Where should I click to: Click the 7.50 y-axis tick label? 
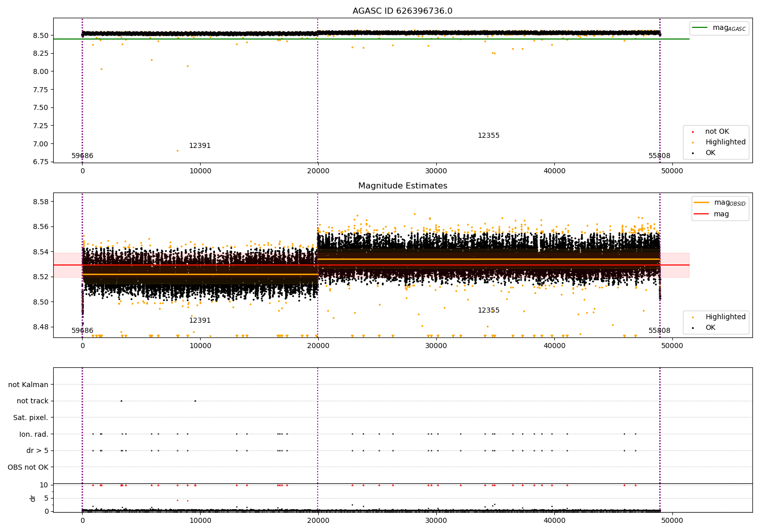pyautogui.click(x=41, y=107)
